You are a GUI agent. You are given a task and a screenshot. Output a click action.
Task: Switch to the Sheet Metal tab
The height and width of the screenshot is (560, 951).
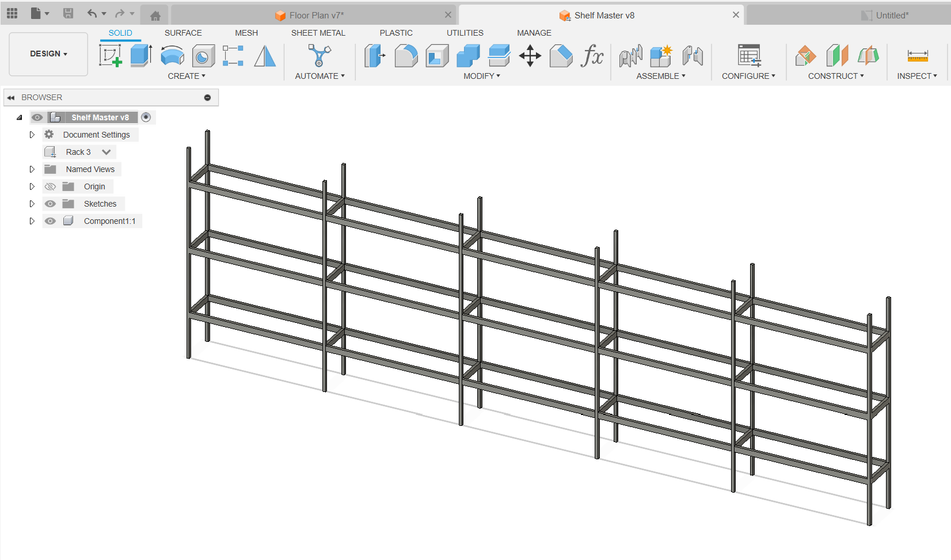pyautogui.click(x=318, y=33)
